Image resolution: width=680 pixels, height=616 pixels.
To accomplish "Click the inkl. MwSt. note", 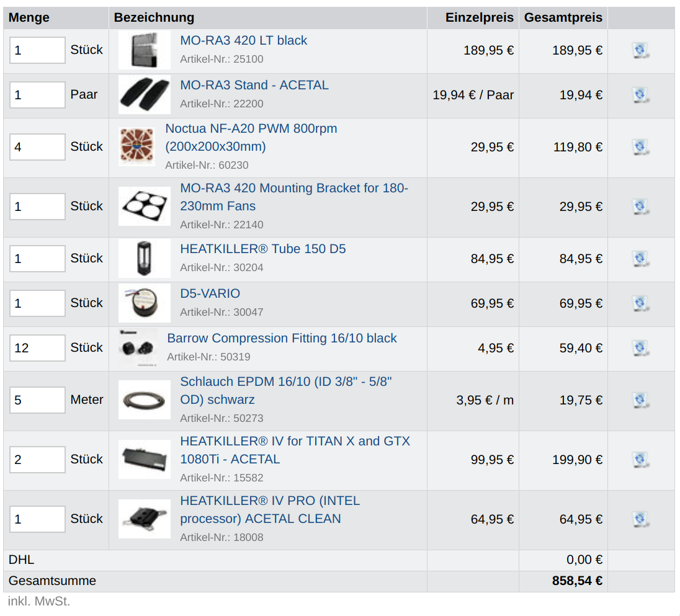I will click(x=39, y=601).
